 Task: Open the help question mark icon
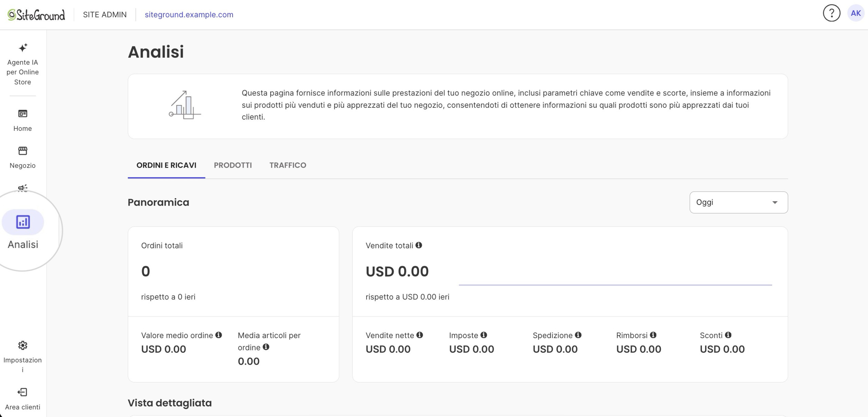[x=831, y=14]
